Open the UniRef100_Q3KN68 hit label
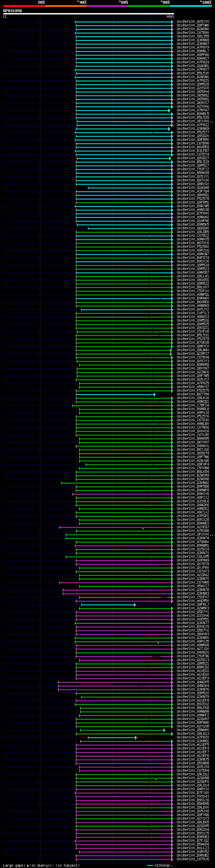This screenshot has width=215, height=868. pyautogui.click(x=193, y=40)
